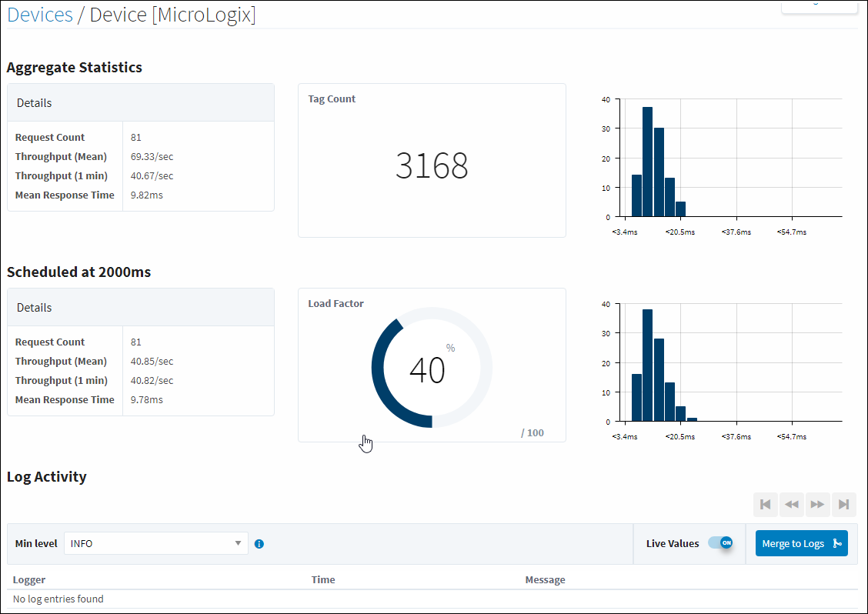Jump to last log page icon
The width and height of the screenshot is (868, 614).
tap(843, 505)
